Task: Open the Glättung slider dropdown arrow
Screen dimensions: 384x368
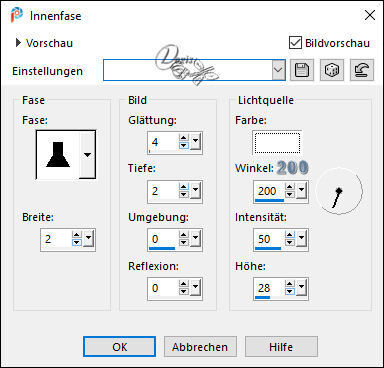Action: click(x=195, y=141)
